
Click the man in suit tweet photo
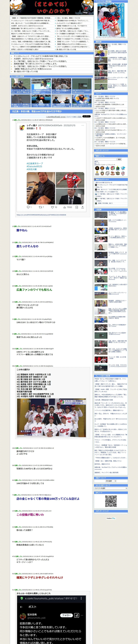coord(70,197)
